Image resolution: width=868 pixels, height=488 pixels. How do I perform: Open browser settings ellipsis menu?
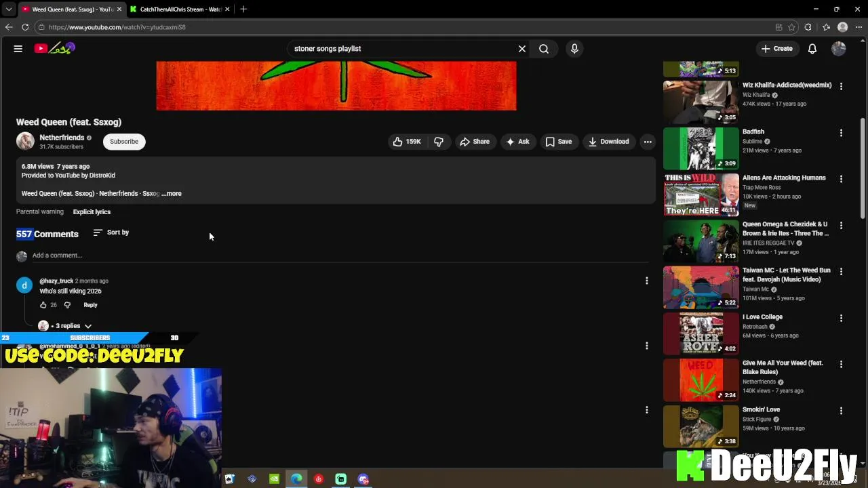(x=859, y=27)
